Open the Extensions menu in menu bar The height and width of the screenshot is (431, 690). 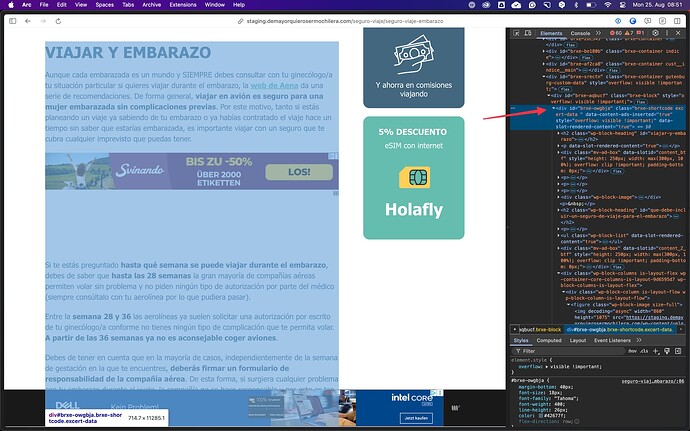pyautogui.click(x=183, y=5)
